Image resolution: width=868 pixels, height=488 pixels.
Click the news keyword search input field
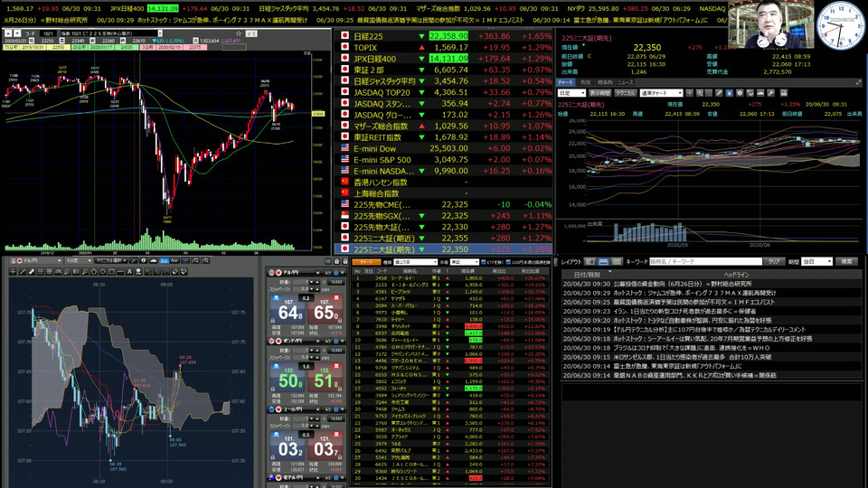[706, 262]
